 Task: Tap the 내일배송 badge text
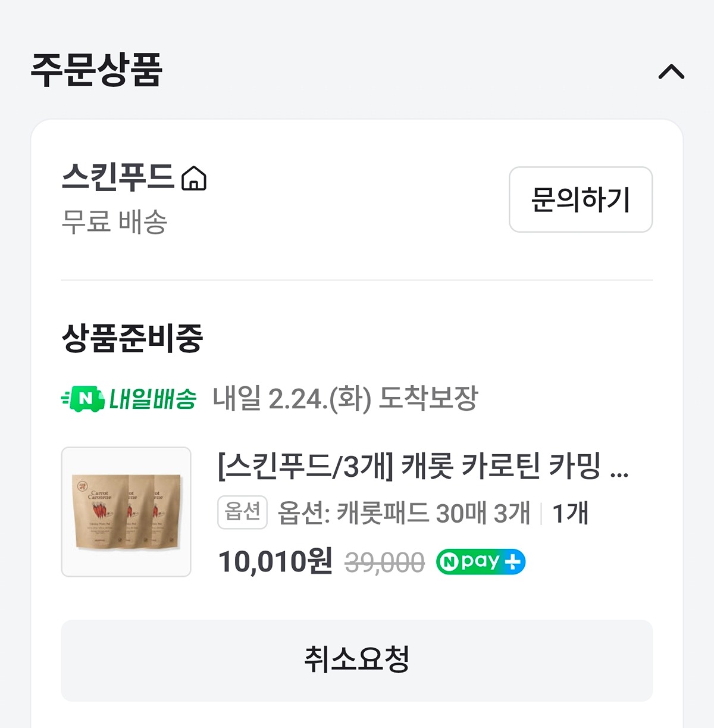coord(152,399)
